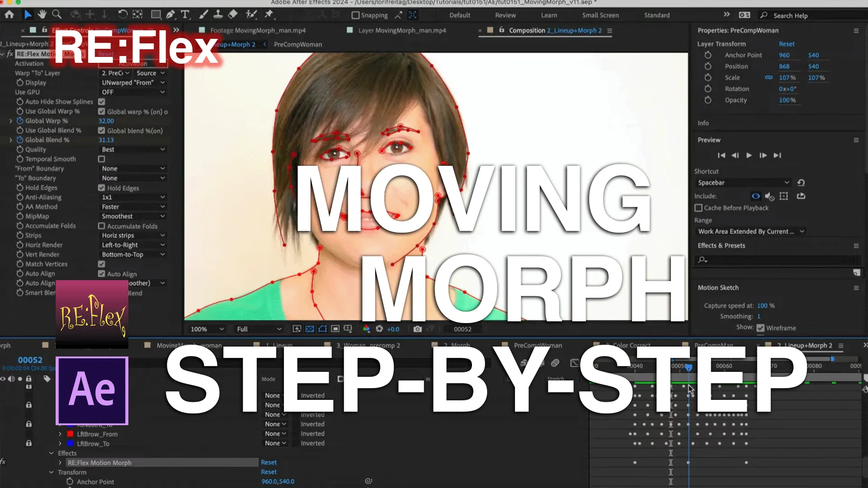
Task: Click the Home screen icon
Action: [x=9, y=14]
